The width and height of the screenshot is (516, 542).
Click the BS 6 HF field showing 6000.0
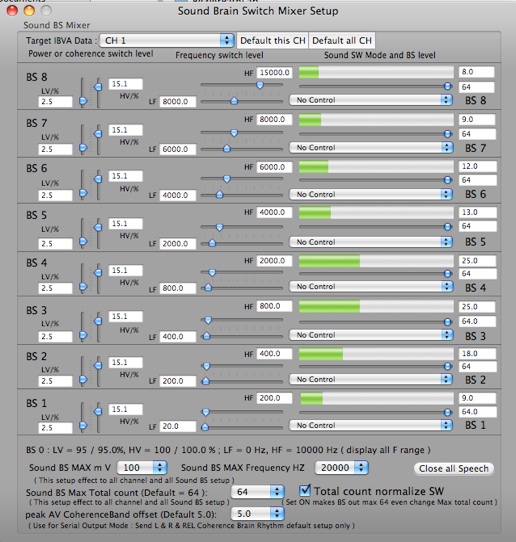click(x=274, y=167)
